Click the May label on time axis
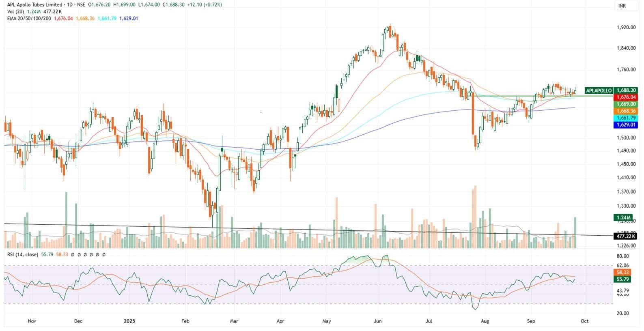 (327, 321)
